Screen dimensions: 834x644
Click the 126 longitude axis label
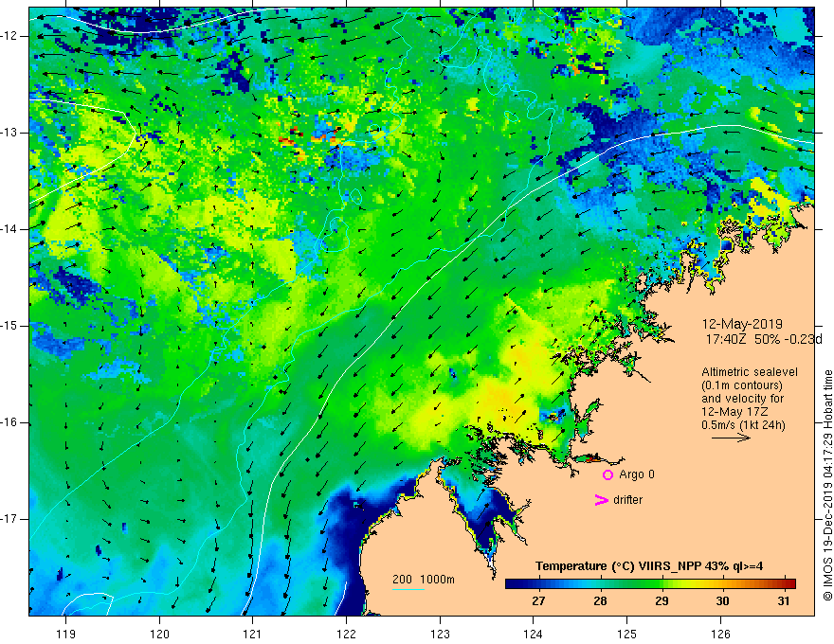click(720, 634)
